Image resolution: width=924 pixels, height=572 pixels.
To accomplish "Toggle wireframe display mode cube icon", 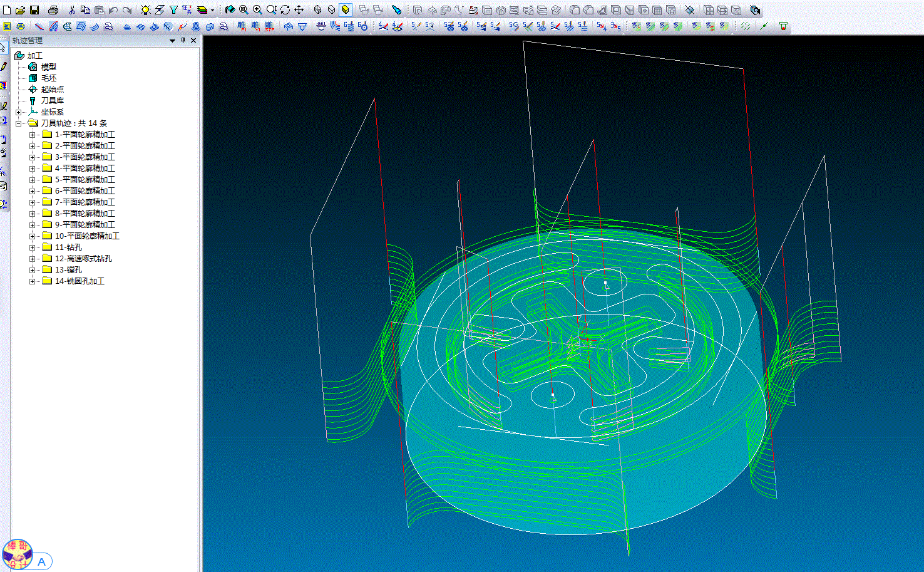I will click(x=318, y=10).
